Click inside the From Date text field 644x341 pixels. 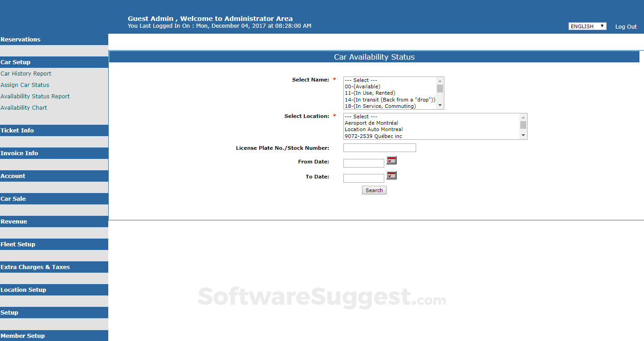coord(363,163)
